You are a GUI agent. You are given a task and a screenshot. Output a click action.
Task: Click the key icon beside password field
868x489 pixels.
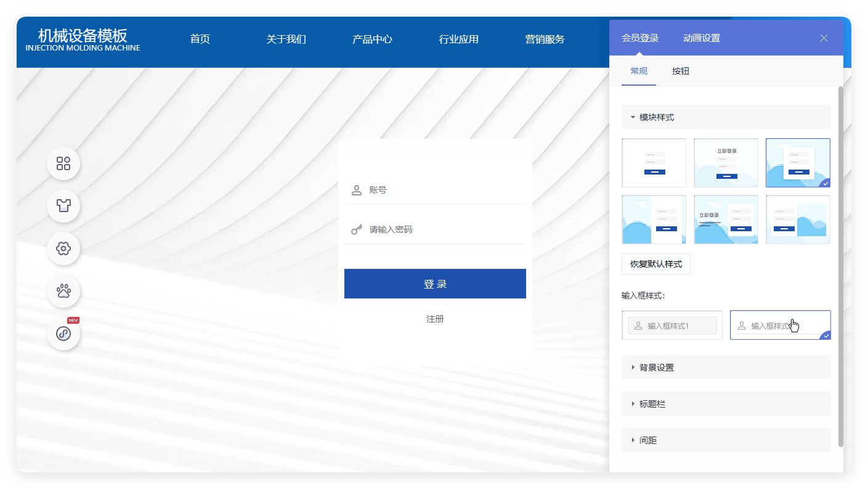(356, 230)
